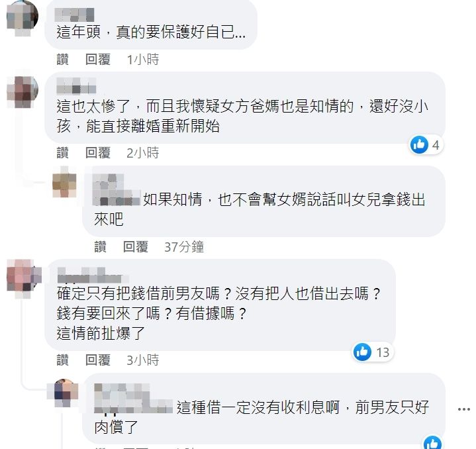
Task: Click the like reaction icon showing 13
Action: coord(362,352)
